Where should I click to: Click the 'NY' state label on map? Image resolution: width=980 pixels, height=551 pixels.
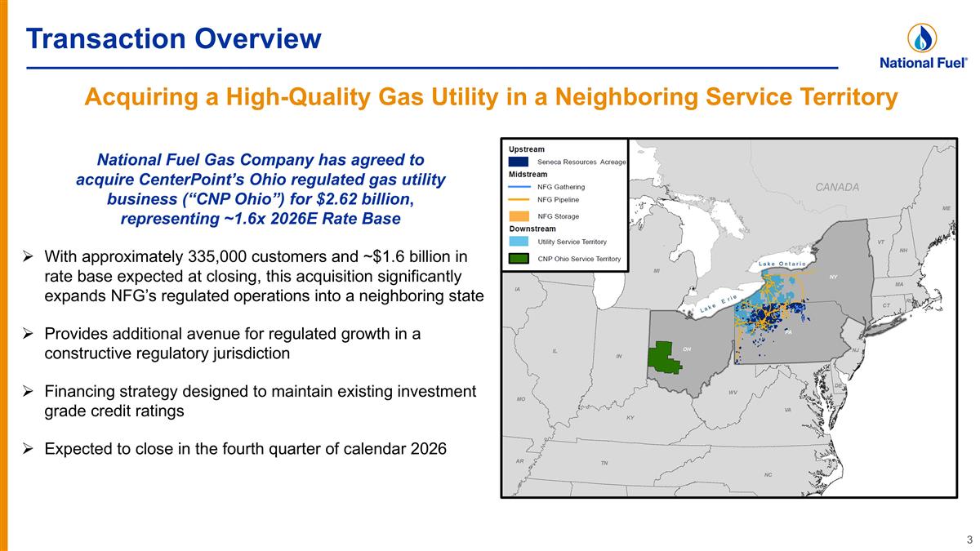click(x=833, y=278)
